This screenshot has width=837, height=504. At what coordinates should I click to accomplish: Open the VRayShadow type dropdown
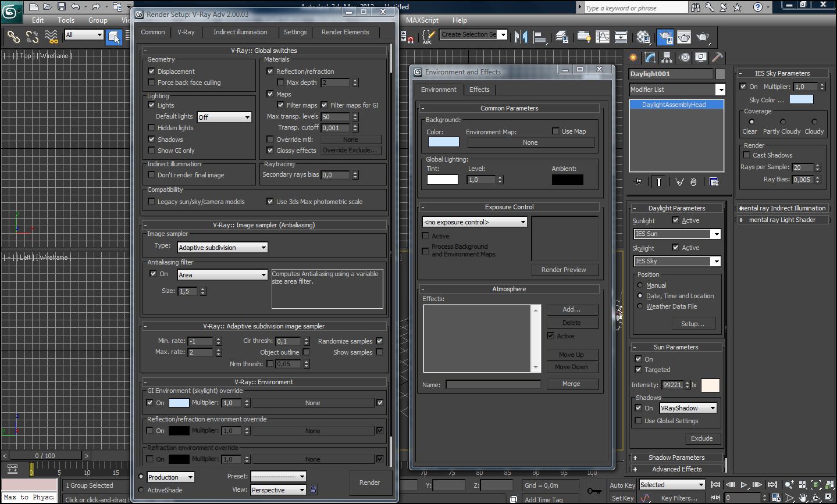(688, 408)
